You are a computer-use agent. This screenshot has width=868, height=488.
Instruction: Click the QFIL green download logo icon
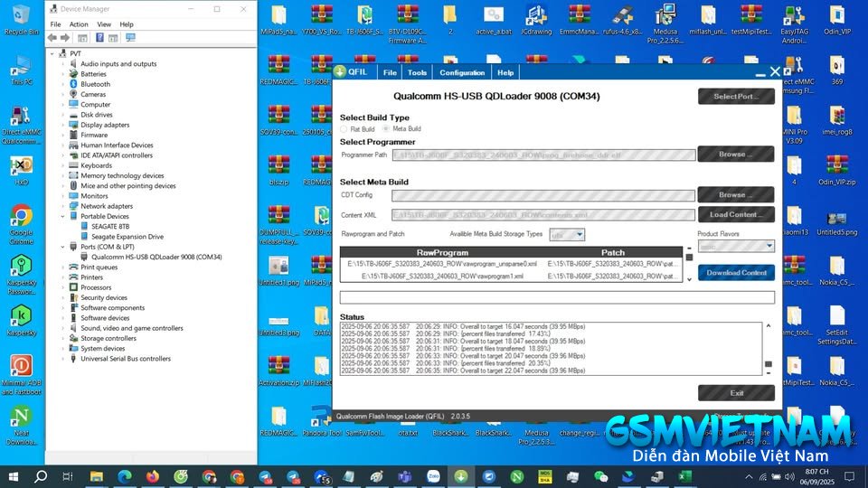(340, 72)
